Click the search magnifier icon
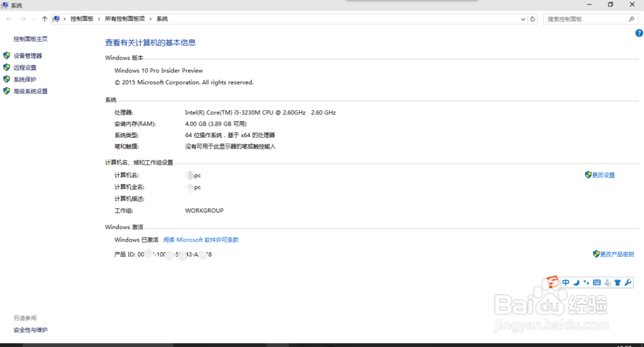The width and height of the screenshot is (644, 347). click(632, 19)
